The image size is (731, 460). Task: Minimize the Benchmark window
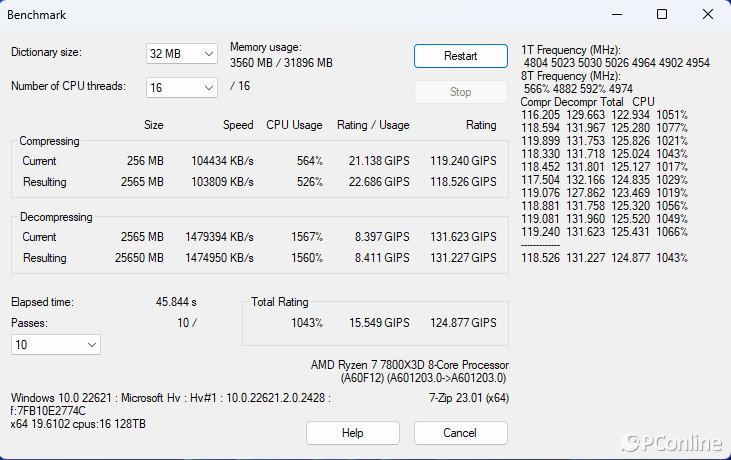617,14
